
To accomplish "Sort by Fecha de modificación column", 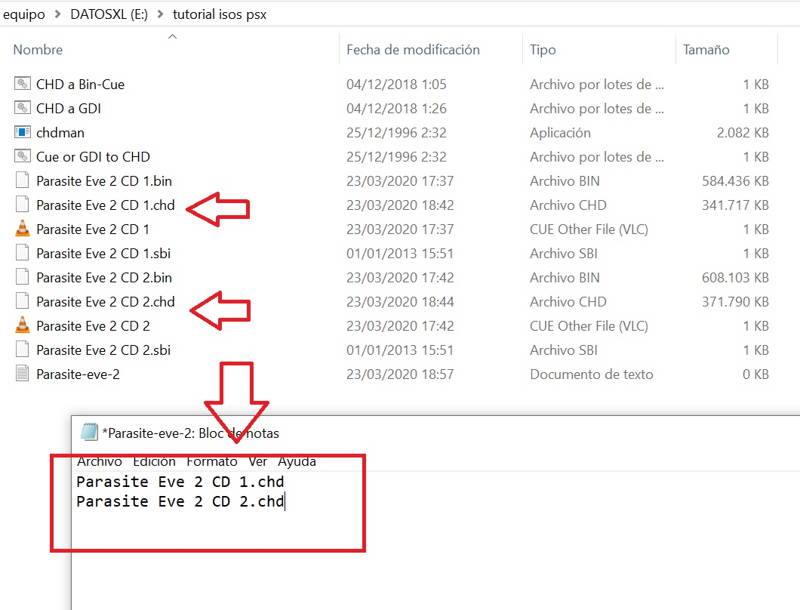I will 412,50.
